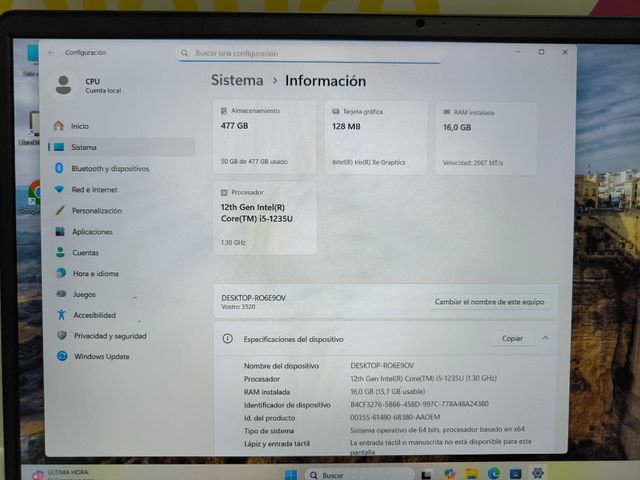Click the taskbar Buscar search box

359,475
